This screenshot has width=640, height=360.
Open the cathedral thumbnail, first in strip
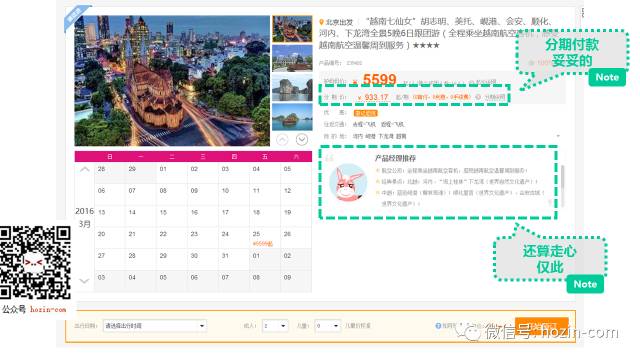pyautogui.click(x=292, y=29)
